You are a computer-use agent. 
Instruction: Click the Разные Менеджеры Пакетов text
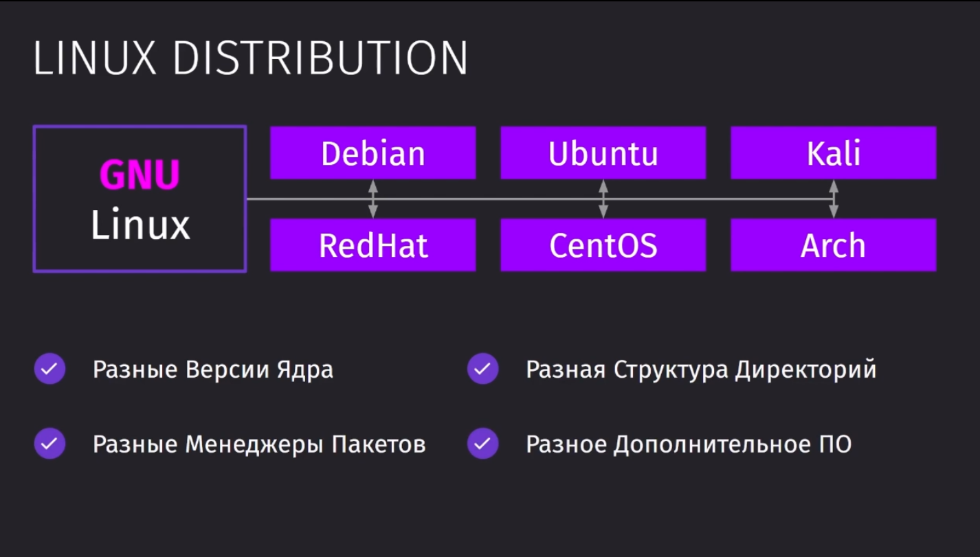click(x=260, y=445)
